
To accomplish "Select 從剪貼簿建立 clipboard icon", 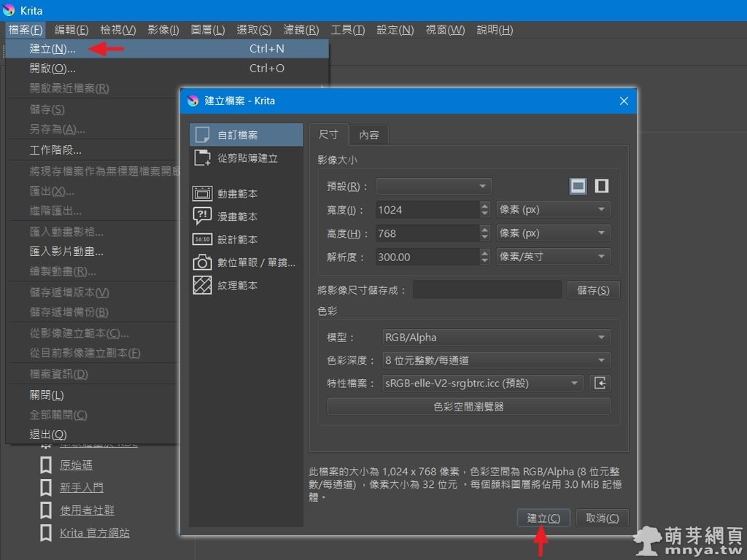I will coord(202,157).
